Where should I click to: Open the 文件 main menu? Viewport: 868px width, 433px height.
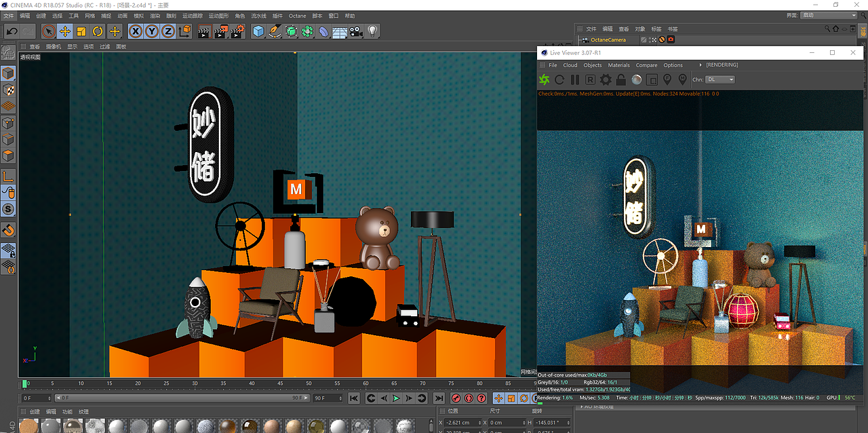coord(8,16)
